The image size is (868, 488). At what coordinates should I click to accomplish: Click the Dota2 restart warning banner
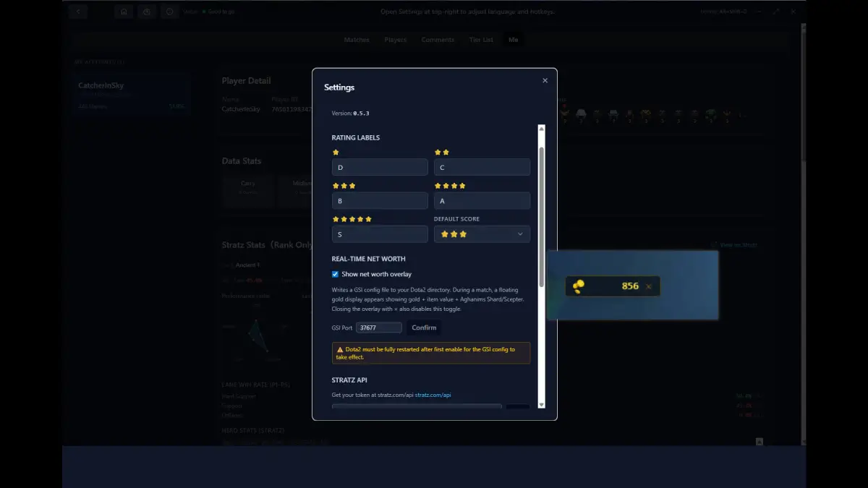point(431,353)
